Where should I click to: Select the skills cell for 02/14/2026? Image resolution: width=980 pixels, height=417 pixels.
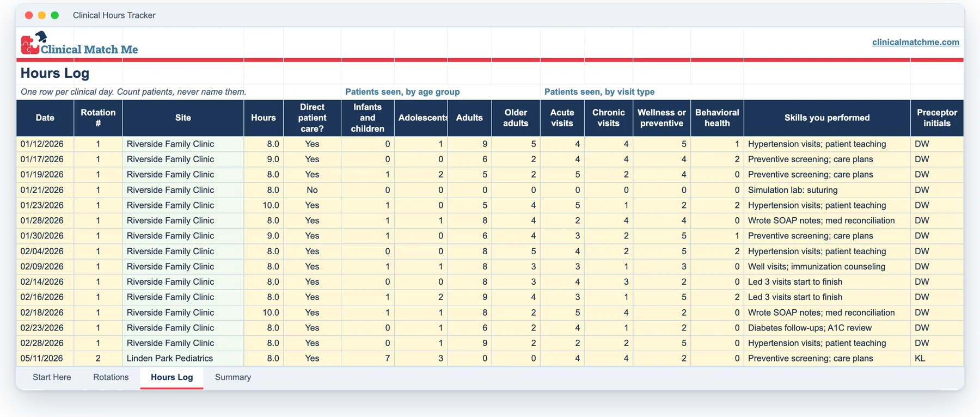[827, 282]
